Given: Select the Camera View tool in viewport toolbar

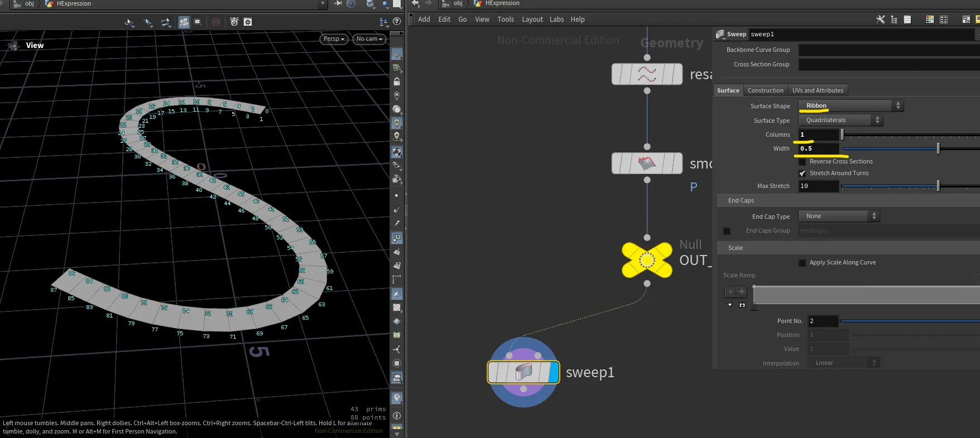Looking at the screenshot, I should point(184,22).
